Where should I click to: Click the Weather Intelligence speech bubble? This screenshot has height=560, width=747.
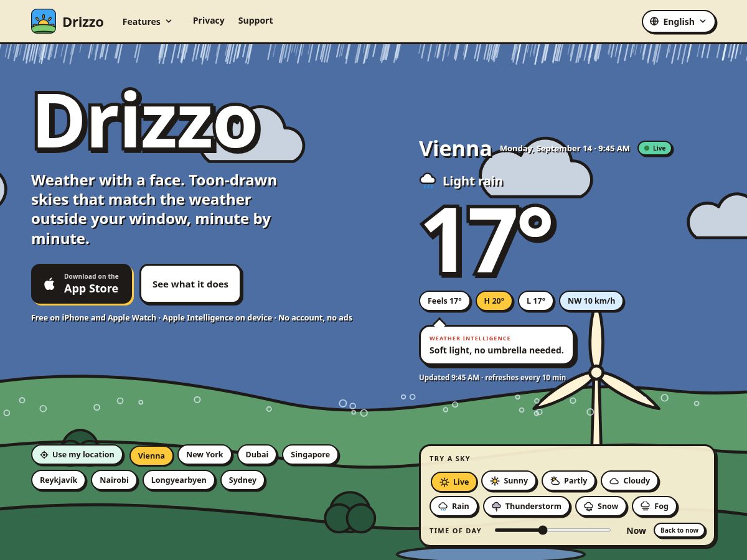(496, 345)
